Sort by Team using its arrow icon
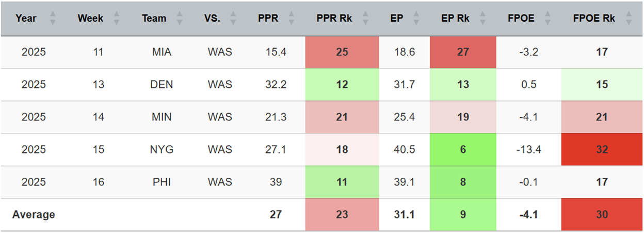This screenshot has width=644, height=233. [x=179, y=19]
